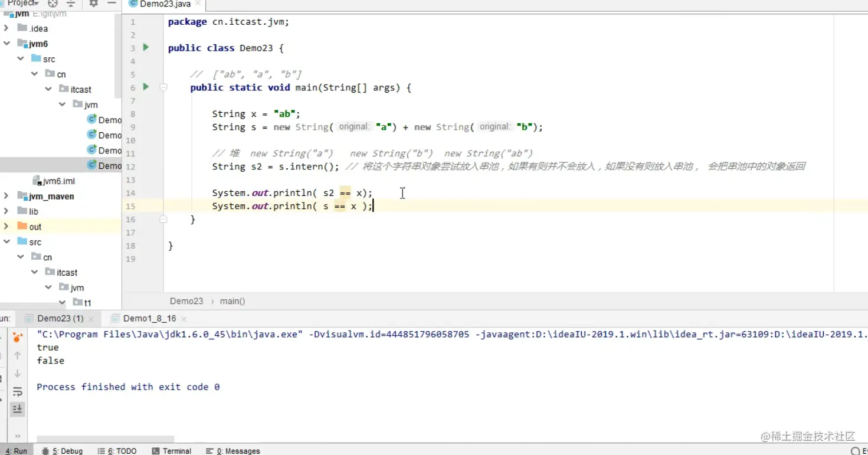
Task: Click the Project tree vertical scrollbar
Action: (x=118, y=56)
